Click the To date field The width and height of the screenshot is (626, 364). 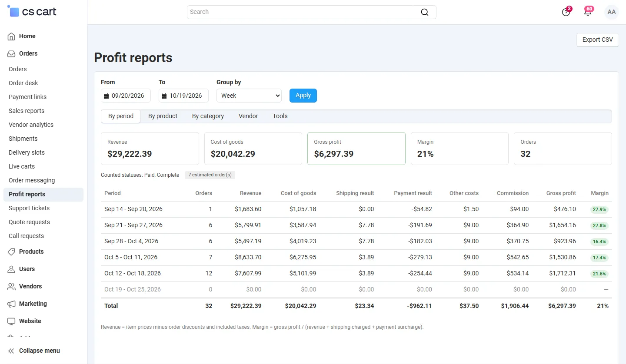(183, 96)
